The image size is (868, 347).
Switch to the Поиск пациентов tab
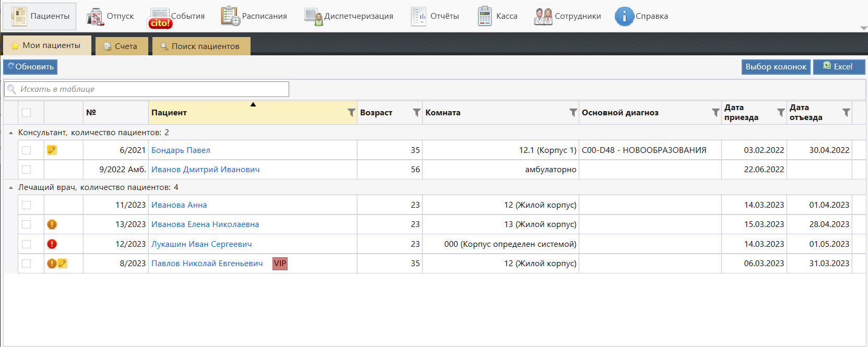(x=201, y=46)
